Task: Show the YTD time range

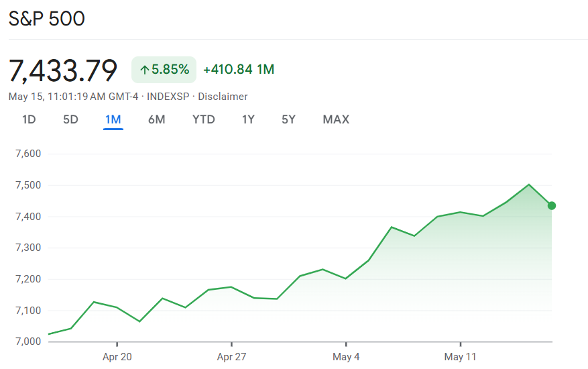Action: click(204, 119)
